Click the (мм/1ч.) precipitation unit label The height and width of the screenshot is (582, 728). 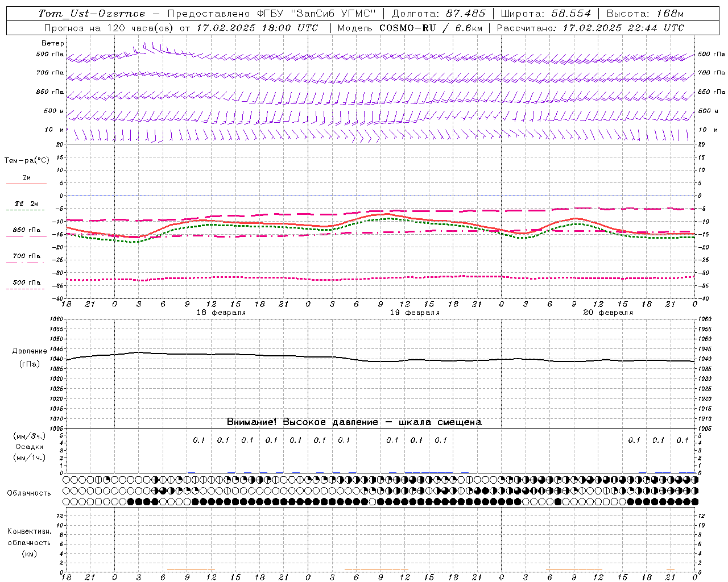click(x=30, y=458)
